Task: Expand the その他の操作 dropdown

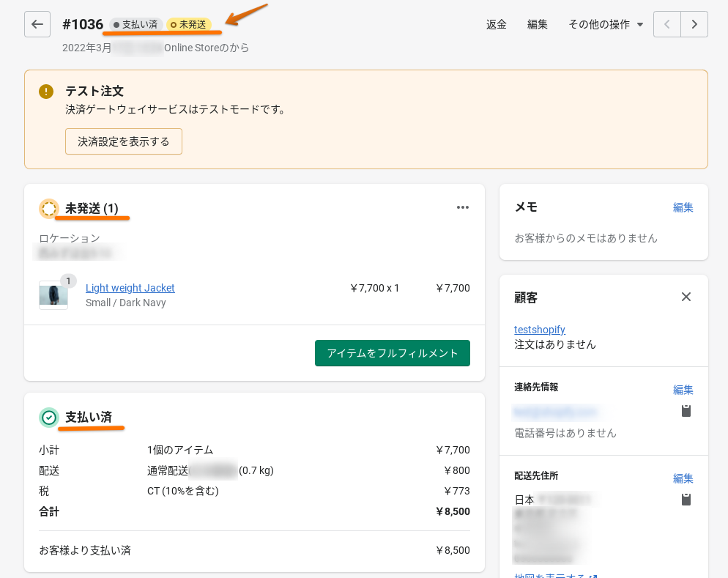Action: pos(606,24)
